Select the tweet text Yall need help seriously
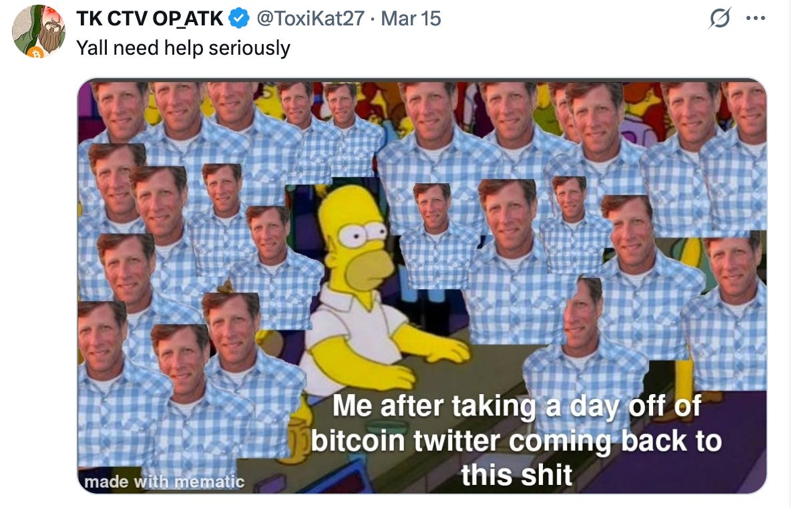The image size is (812, 507). point(183,47)
